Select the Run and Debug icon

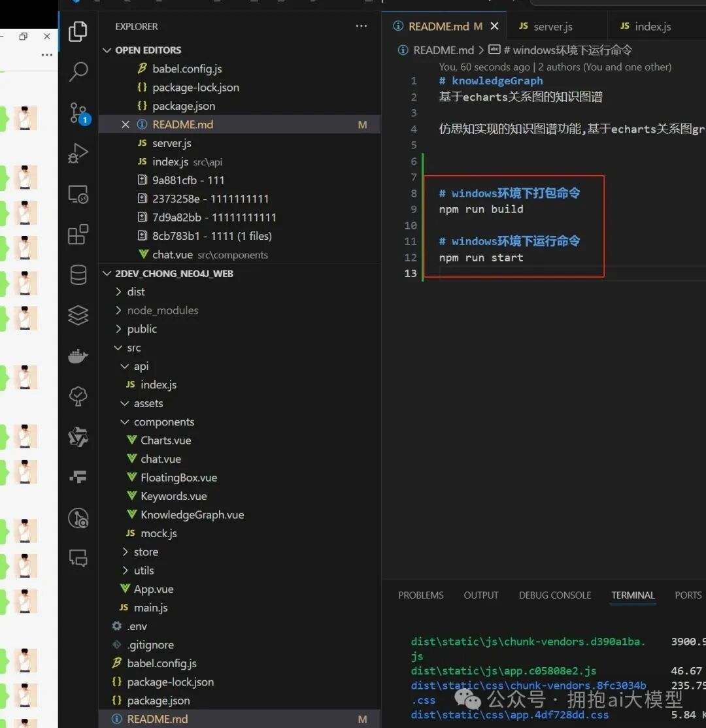[78, 153]
